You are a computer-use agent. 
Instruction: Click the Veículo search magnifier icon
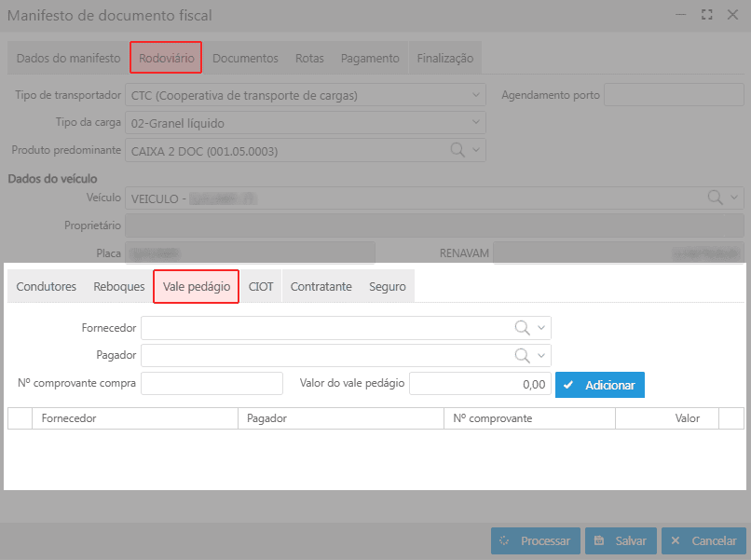[x=715, y=198]
